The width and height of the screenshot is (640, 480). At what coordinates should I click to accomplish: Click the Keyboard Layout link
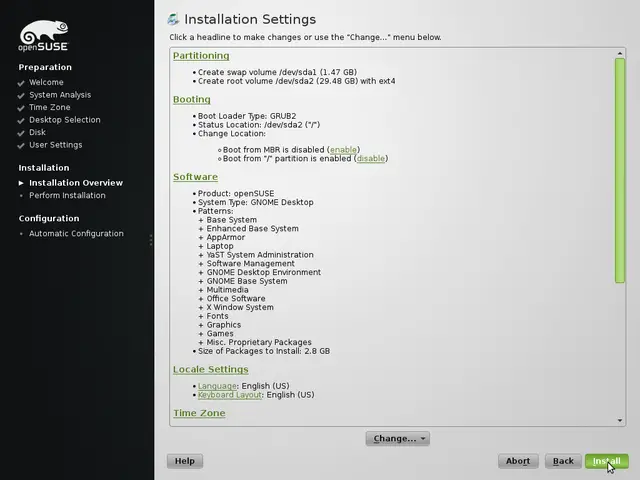tap(229, 395)
